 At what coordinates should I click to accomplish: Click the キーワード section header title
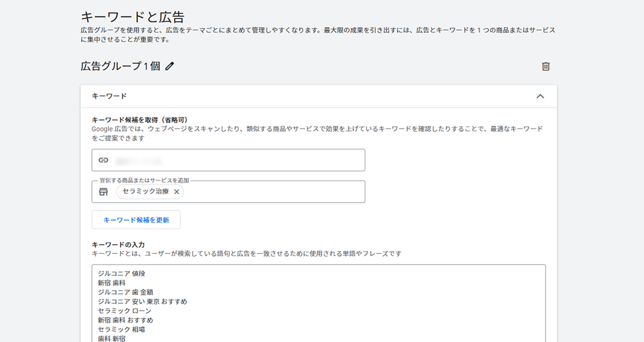(x=109, y=96)
